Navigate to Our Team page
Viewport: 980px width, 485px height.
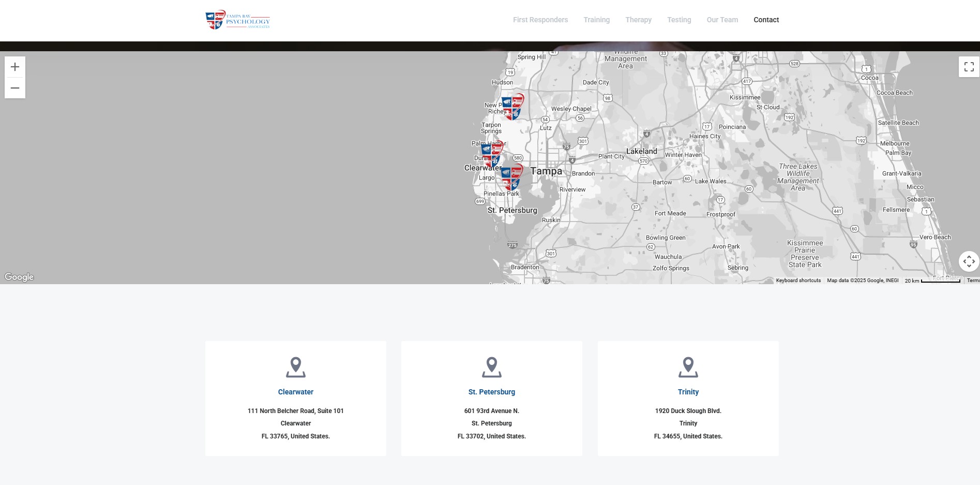click(x=722, y=20)
